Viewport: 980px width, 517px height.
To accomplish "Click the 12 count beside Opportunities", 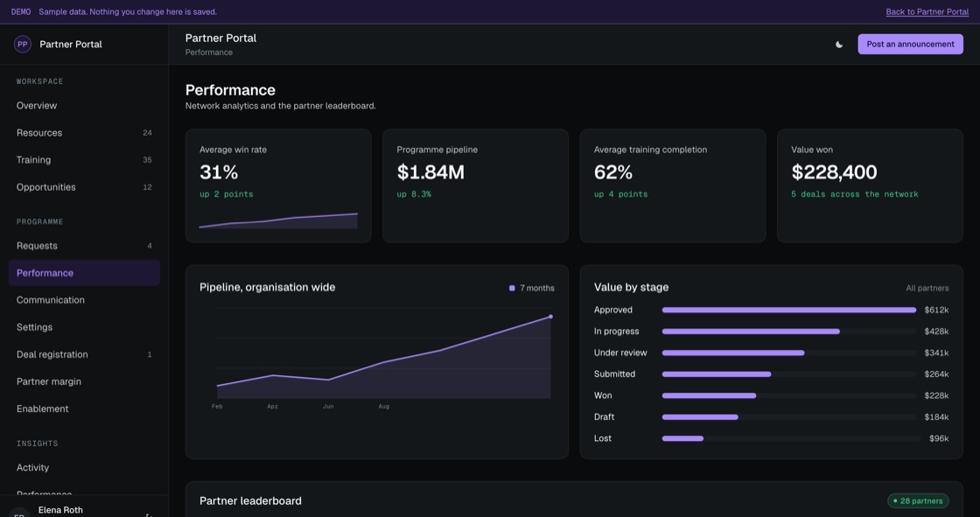I will coord(147,187).
